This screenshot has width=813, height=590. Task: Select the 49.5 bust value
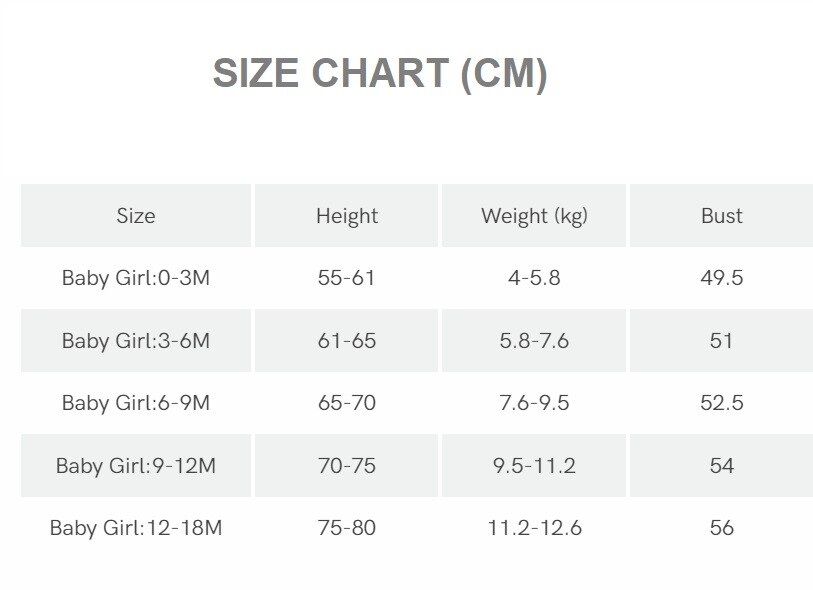(722, 278)
